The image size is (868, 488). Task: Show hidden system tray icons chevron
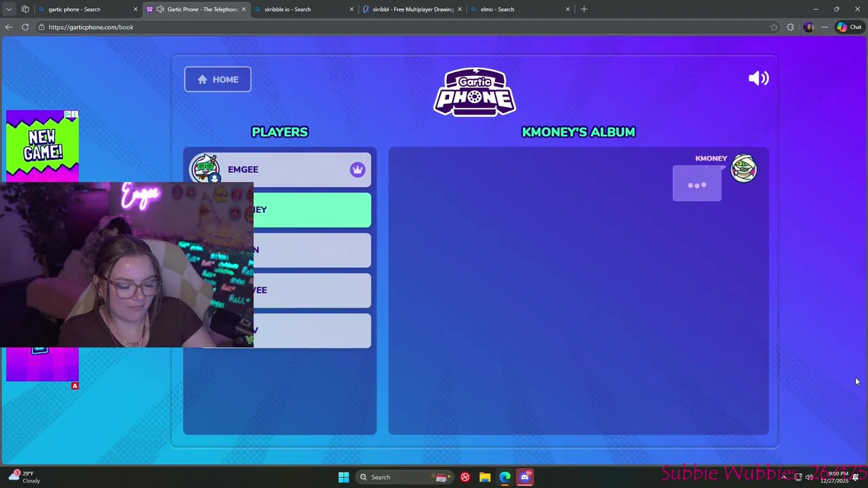coord(784,477)
